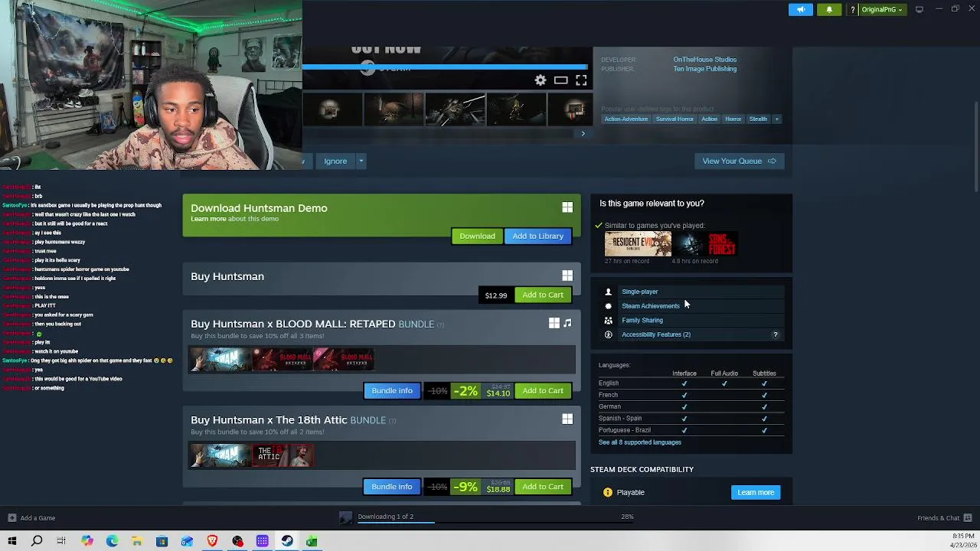980x551 pixels.
Task: Click Windows icon on BLOOD MALL bundle
Action: [x=554, y=324]
